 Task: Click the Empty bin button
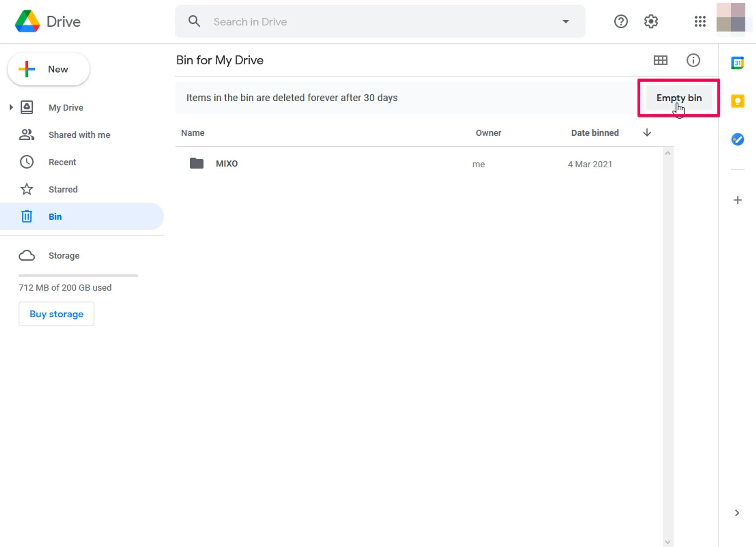tap(679, 98)
